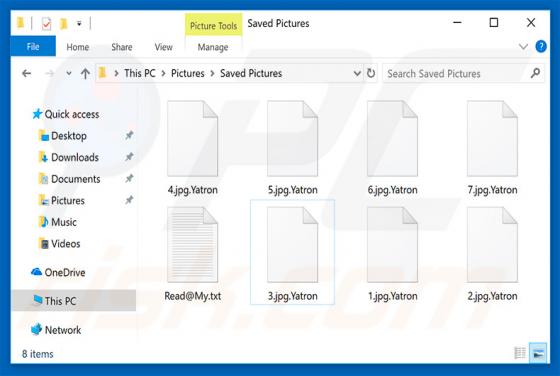Open the address bar history dropdown

[x=357, y=74]
